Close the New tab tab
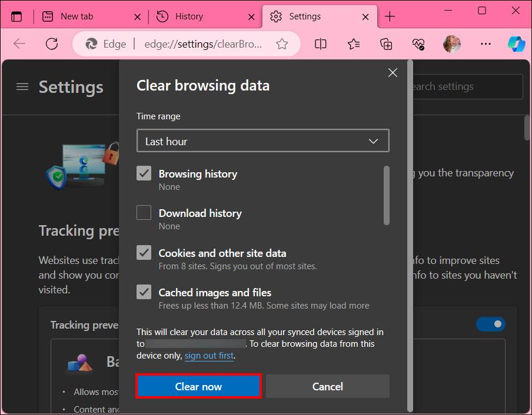This screenshot has height=415, width=532. [137, 17]
